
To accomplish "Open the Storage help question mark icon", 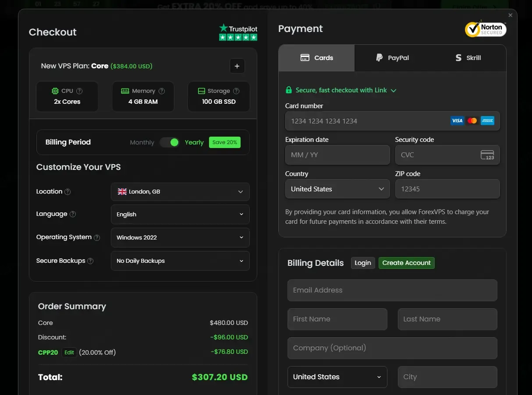I will (x=236, y=91).
